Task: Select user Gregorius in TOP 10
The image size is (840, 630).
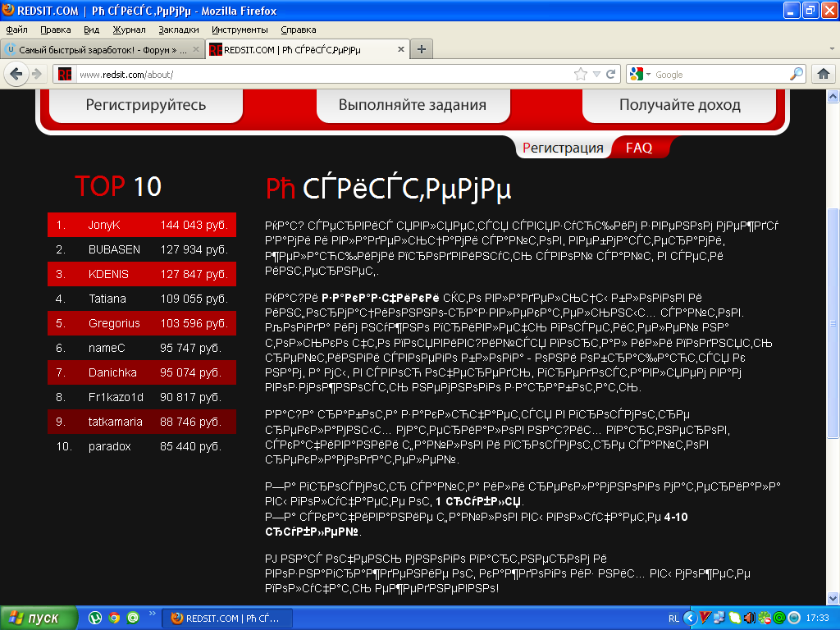Action: click(114, 323)
